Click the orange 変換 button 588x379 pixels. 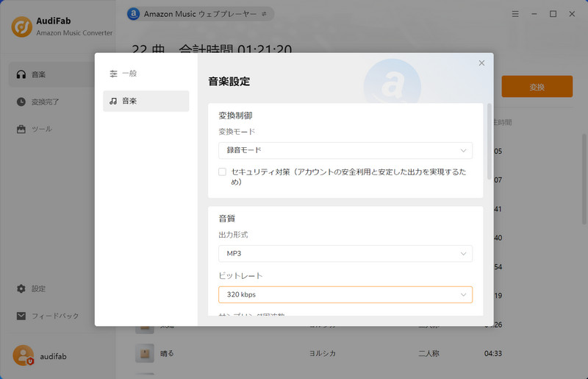tap(537, 87)
